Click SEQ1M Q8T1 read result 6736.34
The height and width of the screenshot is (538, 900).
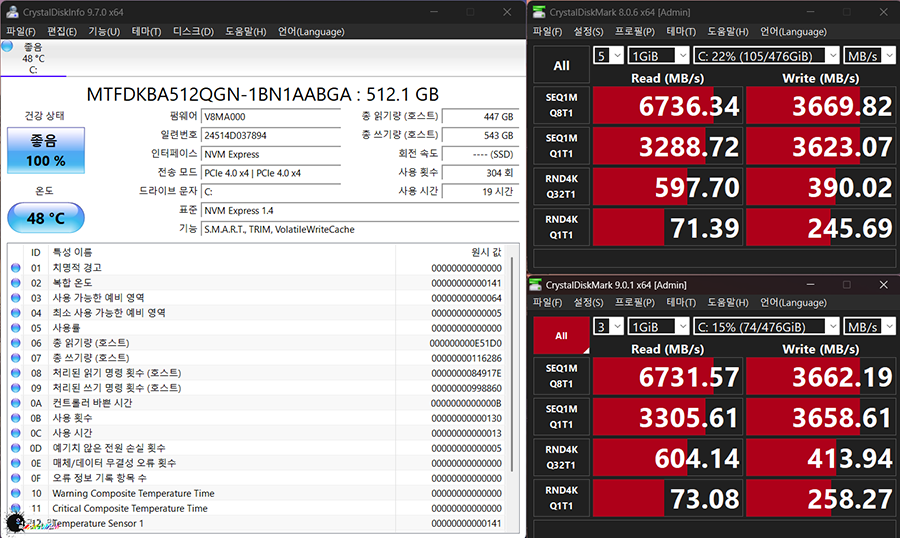click(668, 106)
